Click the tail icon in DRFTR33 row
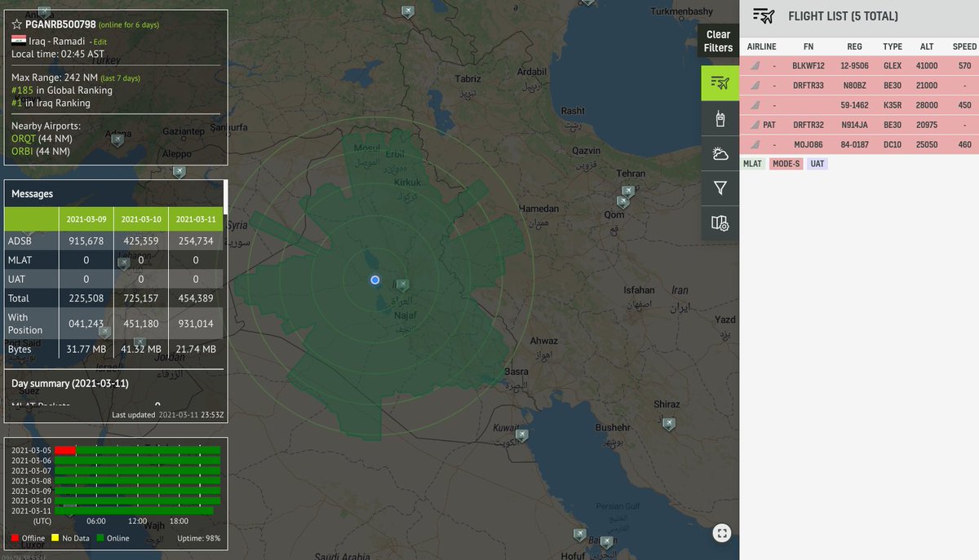 click(755, 86)
